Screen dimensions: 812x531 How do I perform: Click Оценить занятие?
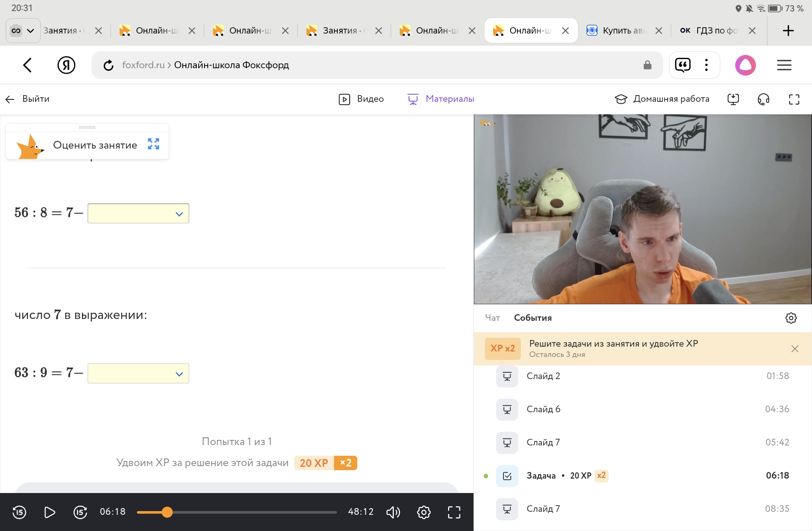pyautogui.click(x=95, y=145)
